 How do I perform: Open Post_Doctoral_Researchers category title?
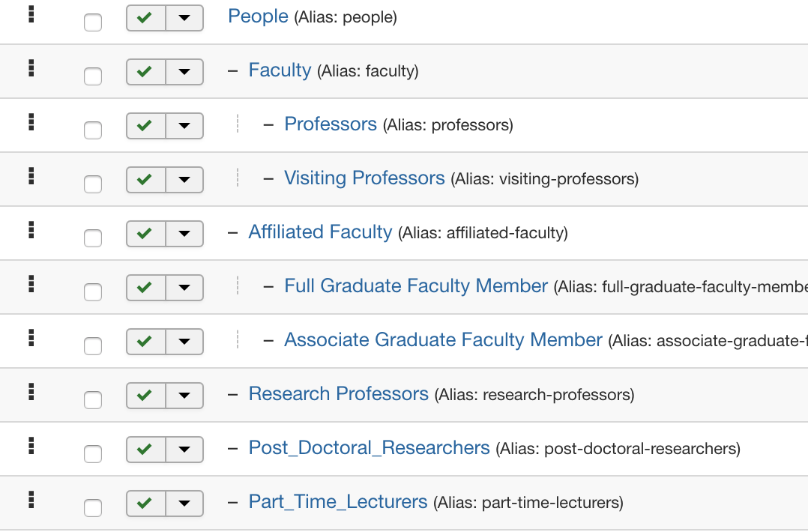tap(369, 448)
